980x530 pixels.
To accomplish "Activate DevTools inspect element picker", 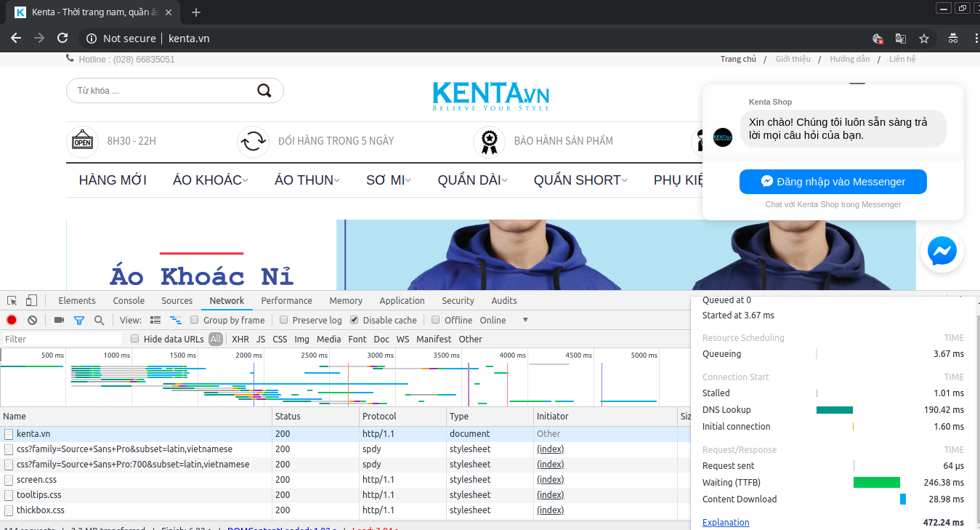I will pos(12,300).
